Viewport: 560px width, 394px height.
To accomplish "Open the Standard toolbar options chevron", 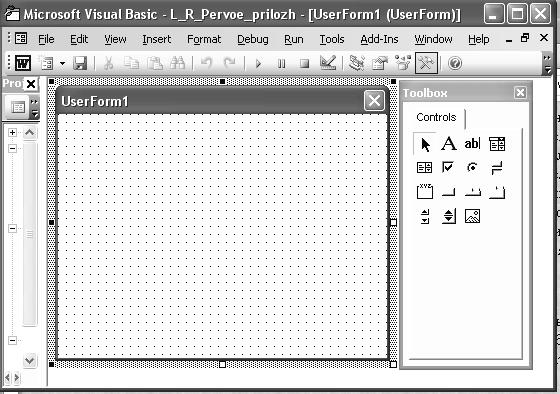I will [547, 64].
